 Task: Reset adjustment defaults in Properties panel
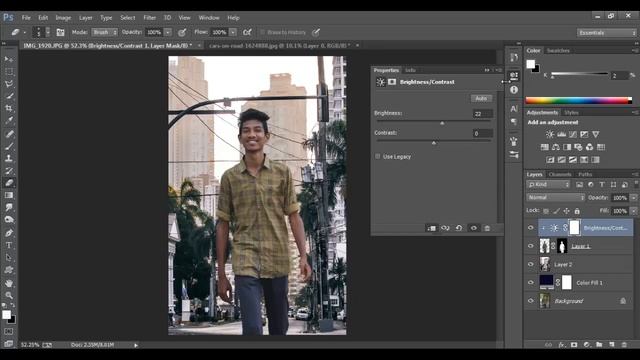[459, 228]
